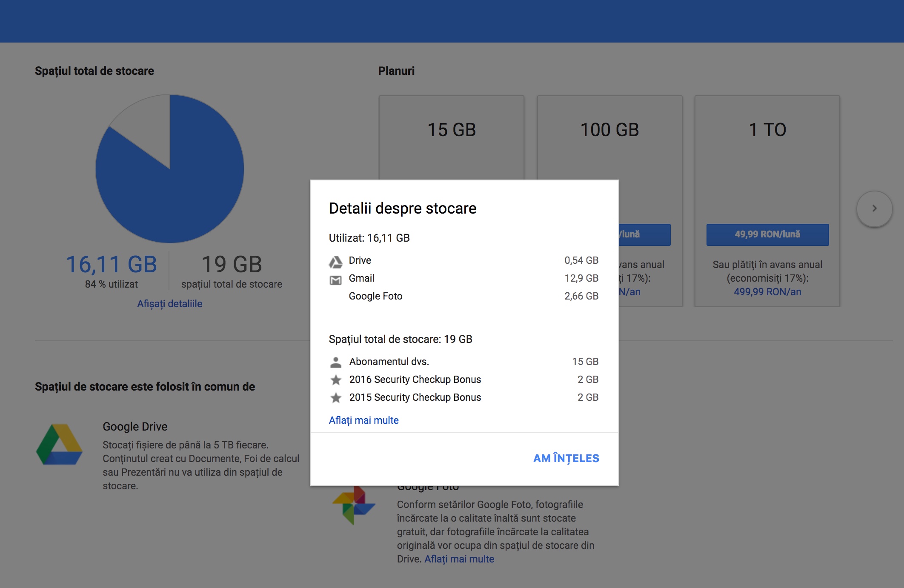Click Afișați detaliile link under pie chart

[x=169, y=304]
